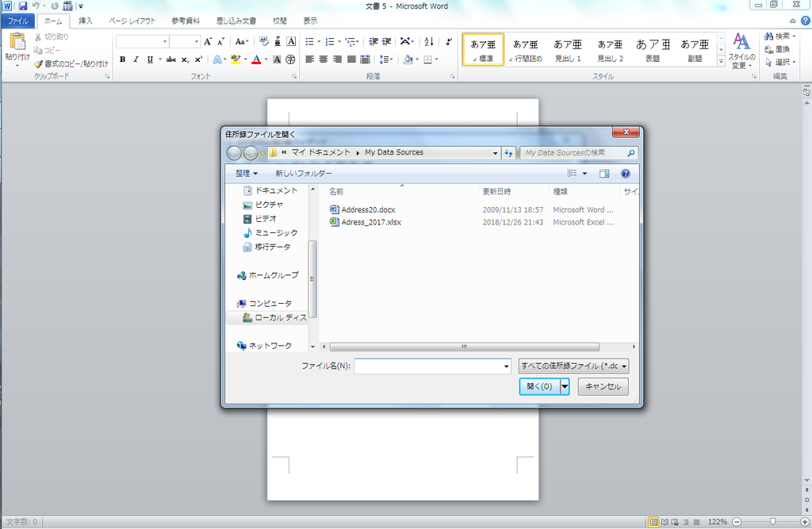Viewport: 812px width, 529px height.
Task: Click the Borders icon
Action: coord(427,59)
